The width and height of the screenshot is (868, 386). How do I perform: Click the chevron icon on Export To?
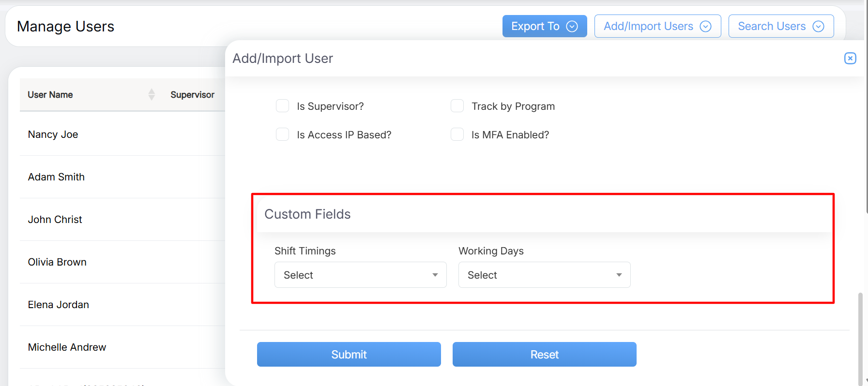[572, 26]
